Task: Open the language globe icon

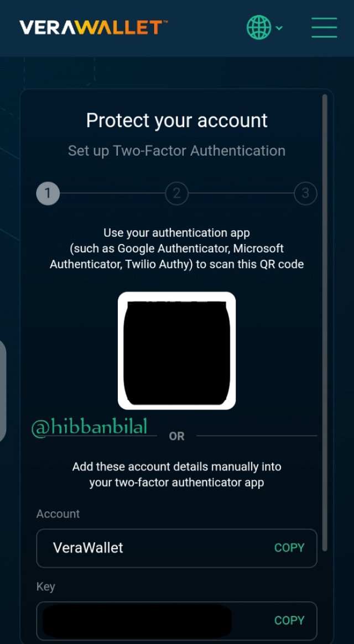Action: click(x=259, y=28)
